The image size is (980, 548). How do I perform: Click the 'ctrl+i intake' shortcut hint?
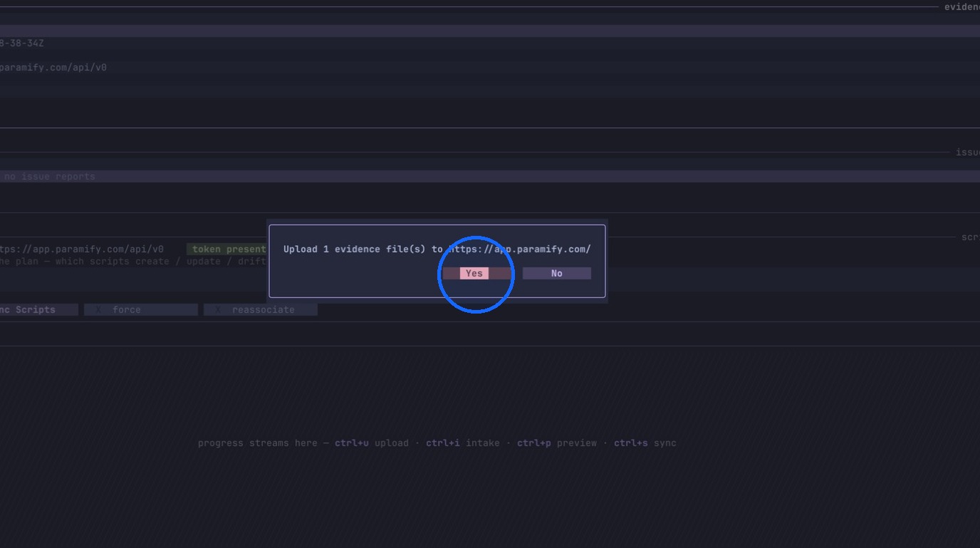click(x=463, y=443)
